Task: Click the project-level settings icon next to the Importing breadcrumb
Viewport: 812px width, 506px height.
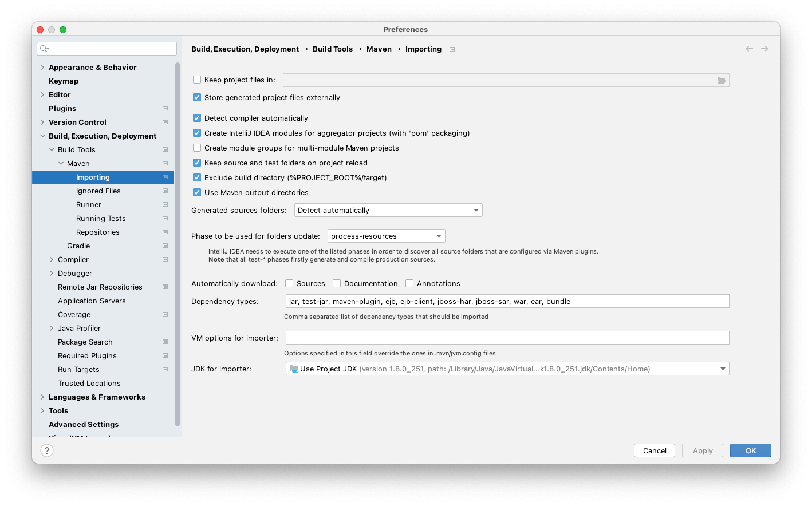Action: pyautogui.click(x=452, y=49)
